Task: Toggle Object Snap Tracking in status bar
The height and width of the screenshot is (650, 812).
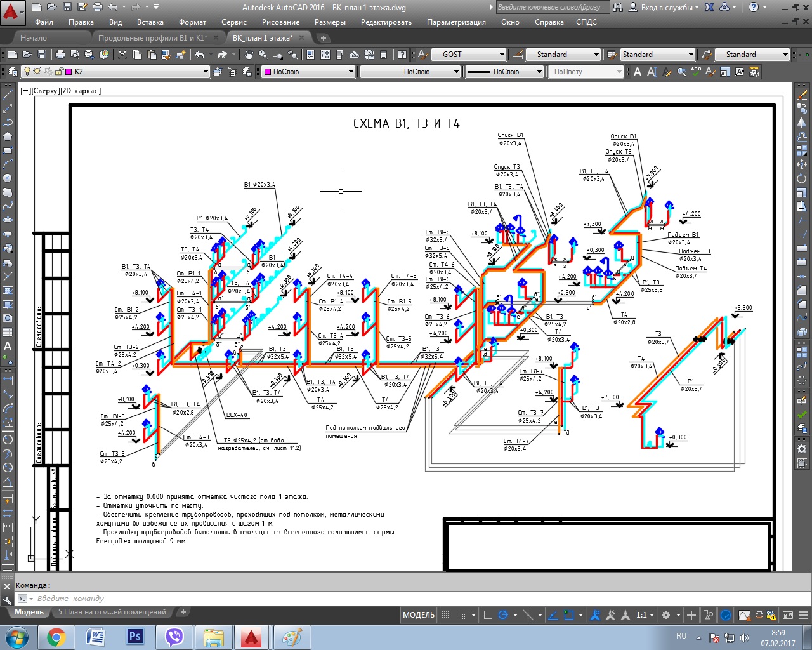Action: click(x=553, y=614)
